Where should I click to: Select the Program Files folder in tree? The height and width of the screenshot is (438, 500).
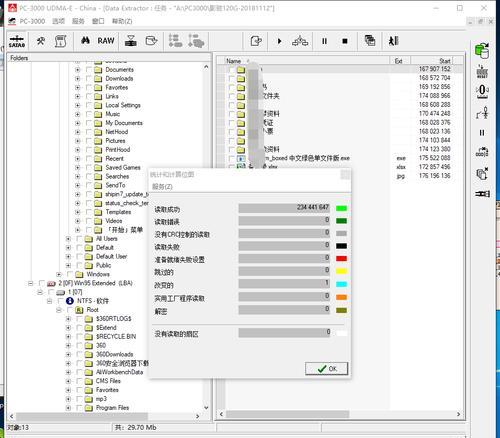(x=112, y=408)
